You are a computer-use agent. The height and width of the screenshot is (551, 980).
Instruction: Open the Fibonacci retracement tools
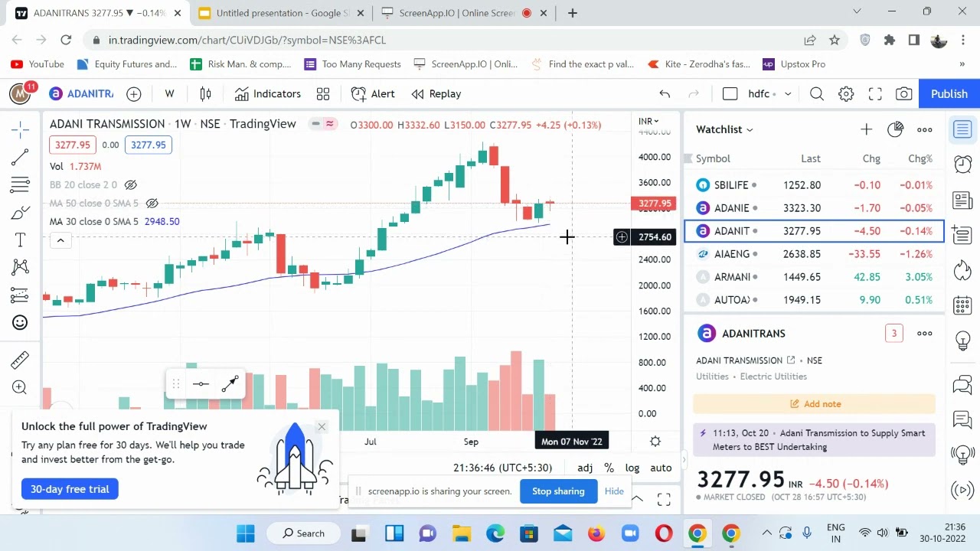click(x=20, y=184)
